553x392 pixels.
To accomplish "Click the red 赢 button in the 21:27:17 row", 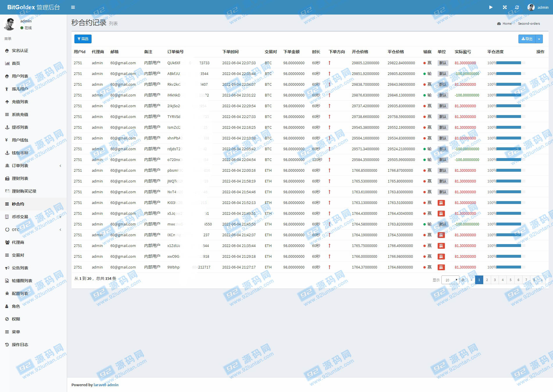I will pyautogui.click(x=441, y=267).
